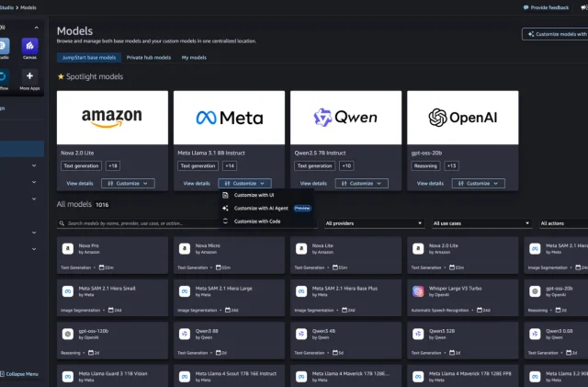Click Provide feedback link
The width and height of the screenshot is (588, 387).
click(546, 7)
